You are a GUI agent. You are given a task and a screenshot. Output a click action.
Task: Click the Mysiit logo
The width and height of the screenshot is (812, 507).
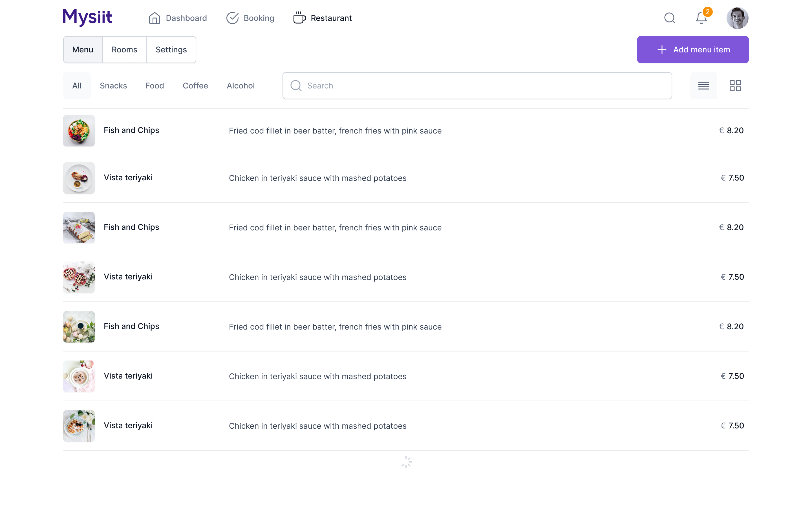[88, 17]
